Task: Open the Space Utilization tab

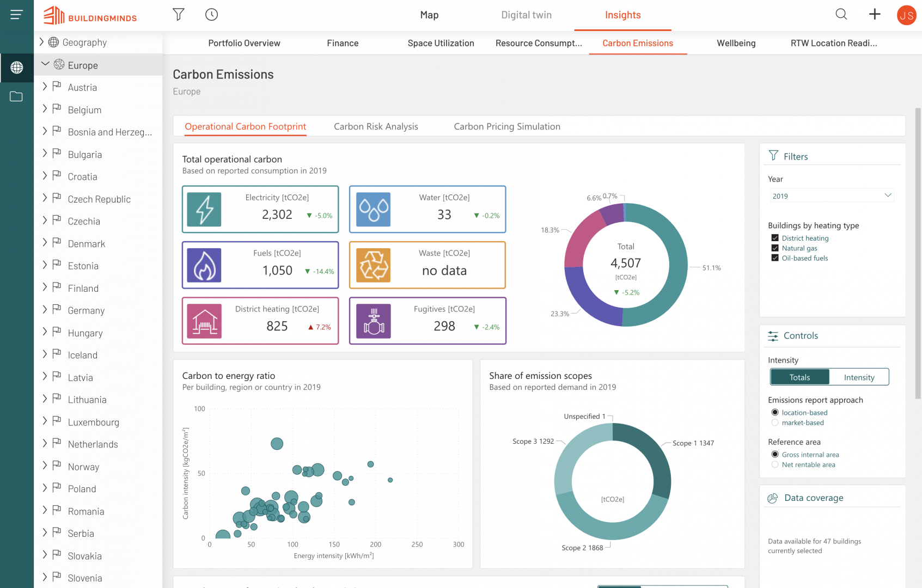Action: pyautogui.click(x=441, y=43)
